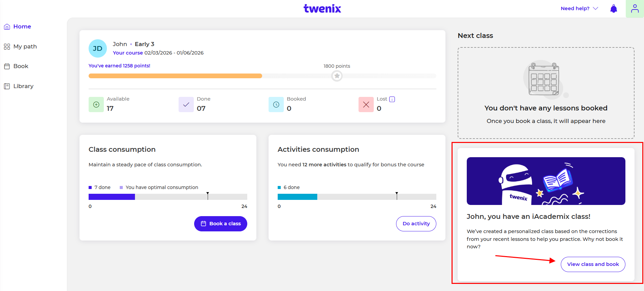Open the Book sidebar item

tap(21, 66)
